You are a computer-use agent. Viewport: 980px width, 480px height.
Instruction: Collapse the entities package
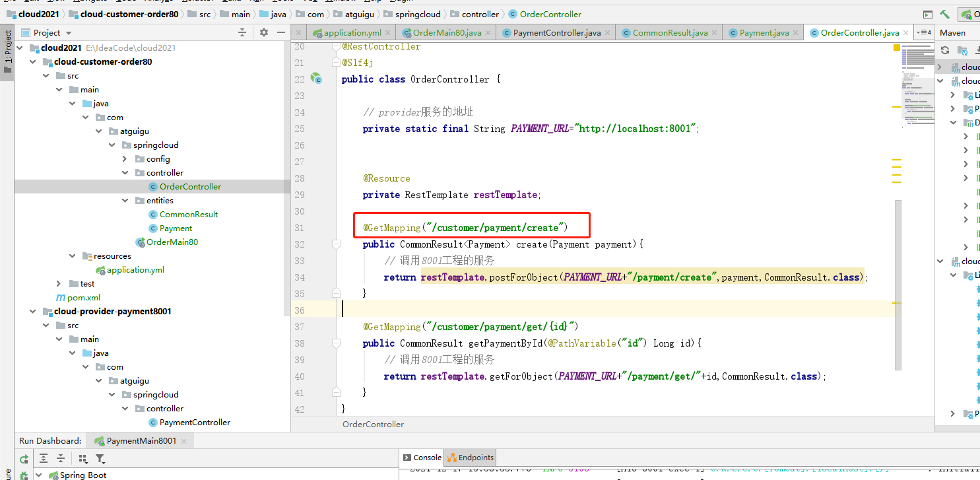coord(125,201)
